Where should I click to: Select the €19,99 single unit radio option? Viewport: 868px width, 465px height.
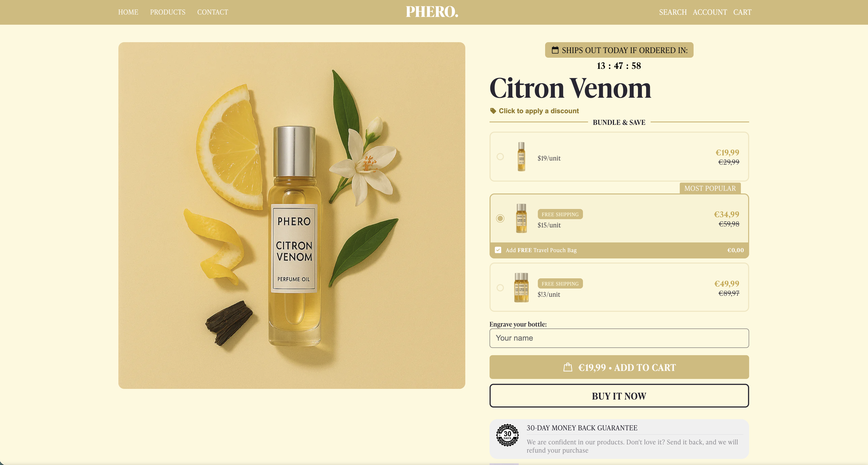(500, 157)
